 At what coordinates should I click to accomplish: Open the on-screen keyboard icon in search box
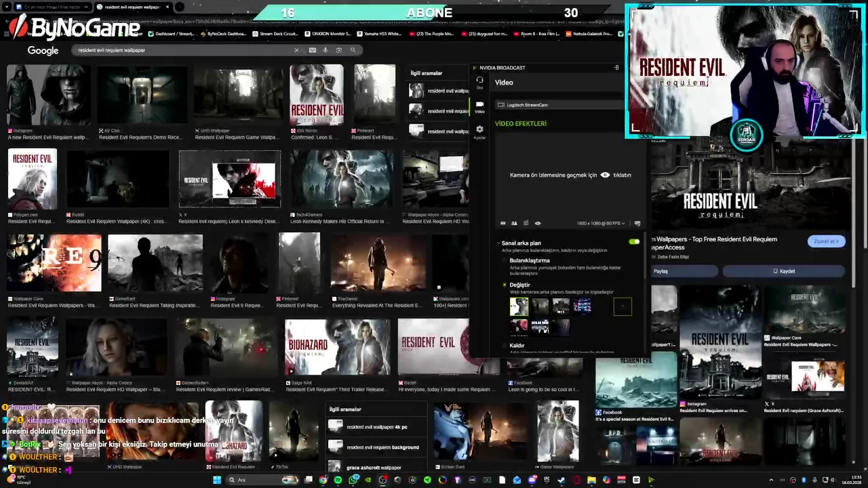[312, 50]
